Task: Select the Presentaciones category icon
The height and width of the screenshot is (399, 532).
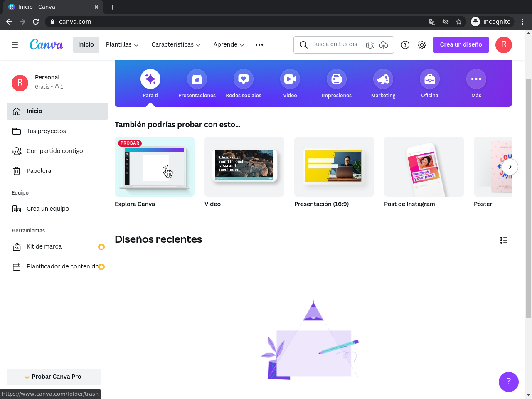Action: [x=197, y=79]
